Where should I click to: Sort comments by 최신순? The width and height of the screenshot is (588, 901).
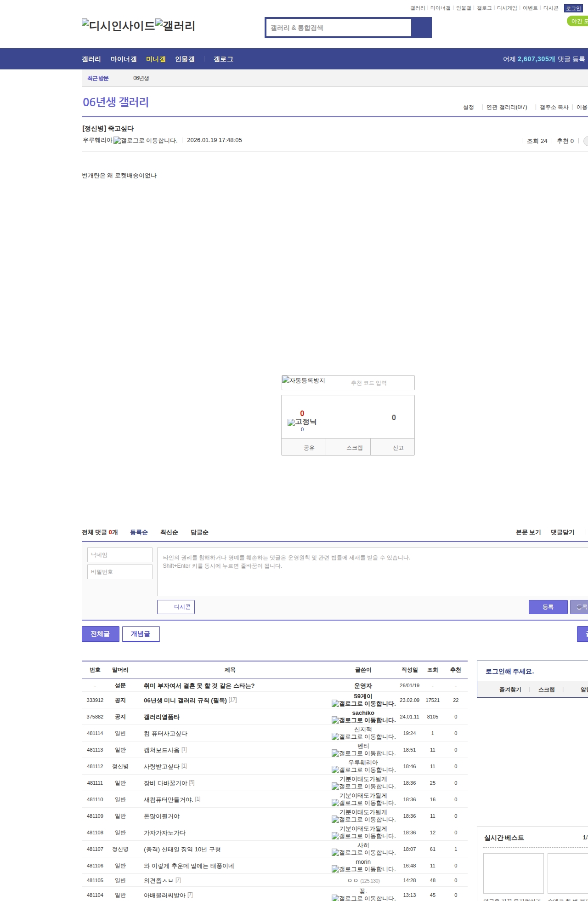pos(169,532)
